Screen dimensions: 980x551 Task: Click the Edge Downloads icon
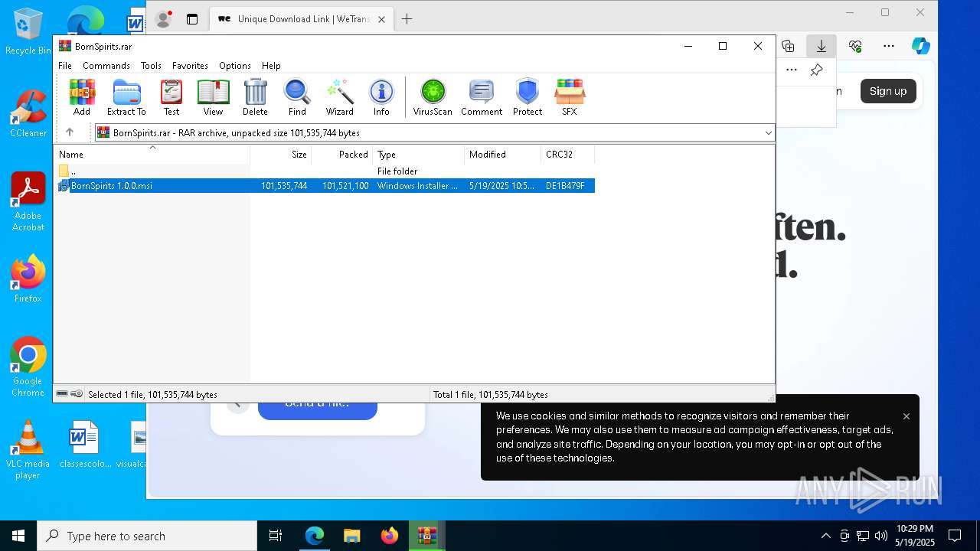pyautogui.click(x=822, y=46)
